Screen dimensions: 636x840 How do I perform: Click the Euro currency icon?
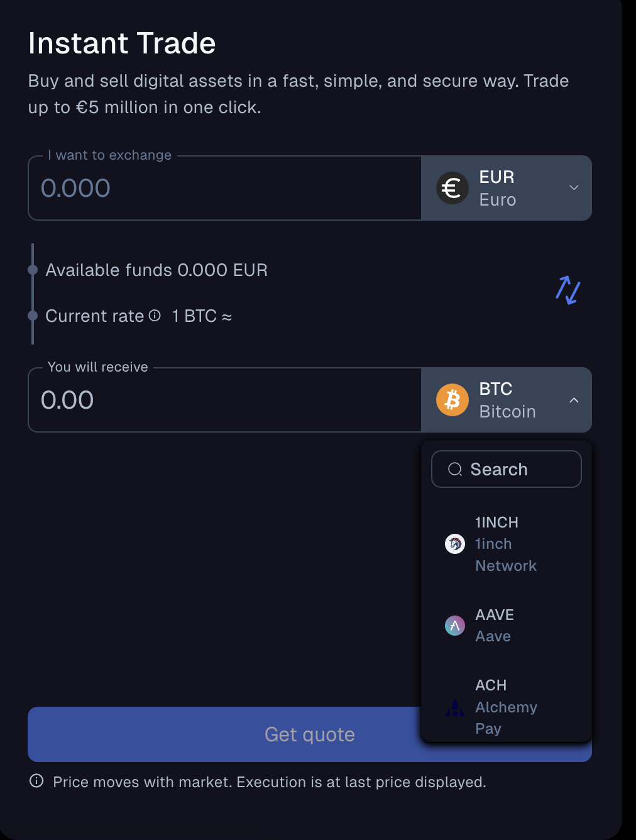coord(452,187)
